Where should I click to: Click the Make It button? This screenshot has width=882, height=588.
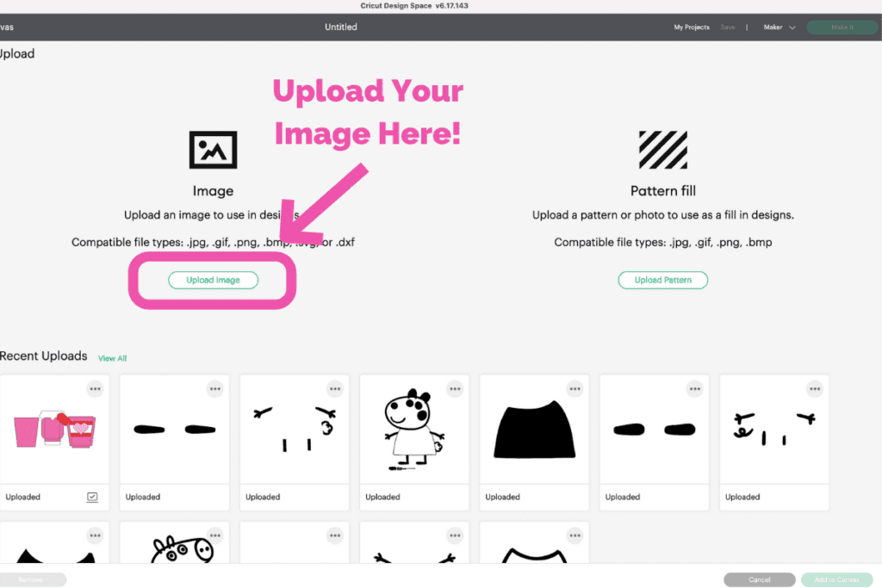click(842, 27)
